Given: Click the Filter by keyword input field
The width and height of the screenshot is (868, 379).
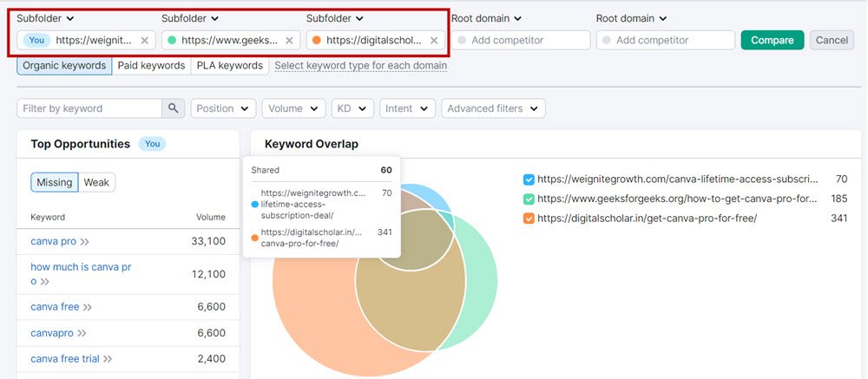Looking at the screenshot, I should tap(89, 108).
